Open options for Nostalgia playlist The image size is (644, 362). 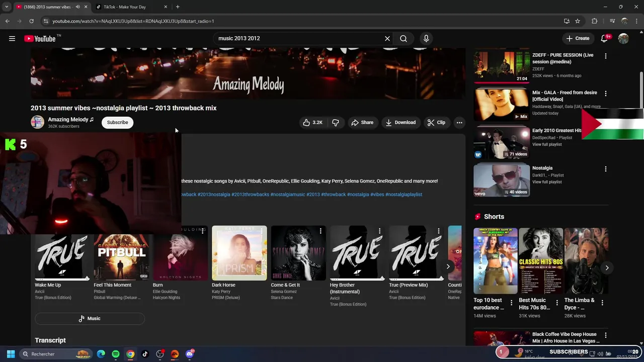[606, 169]
